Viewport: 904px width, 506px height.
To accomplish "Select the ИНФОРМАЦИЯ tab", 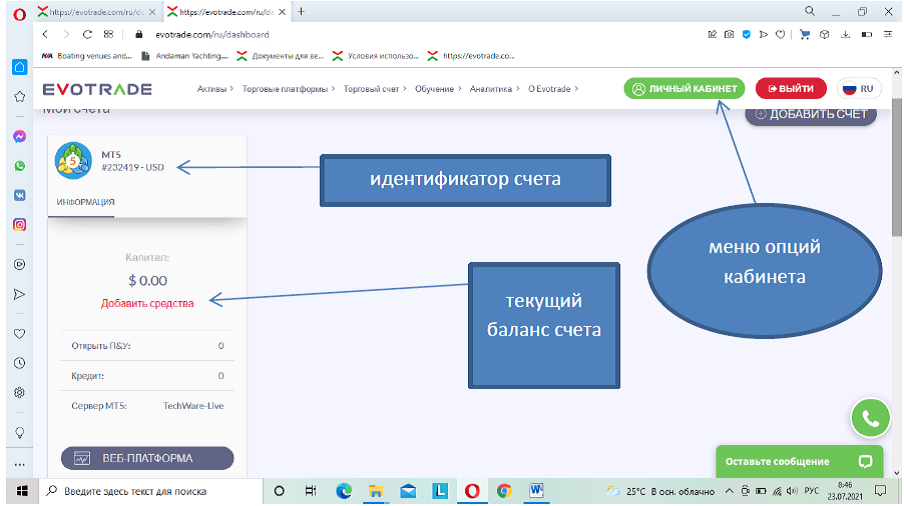I will click(x=85, y=202).
